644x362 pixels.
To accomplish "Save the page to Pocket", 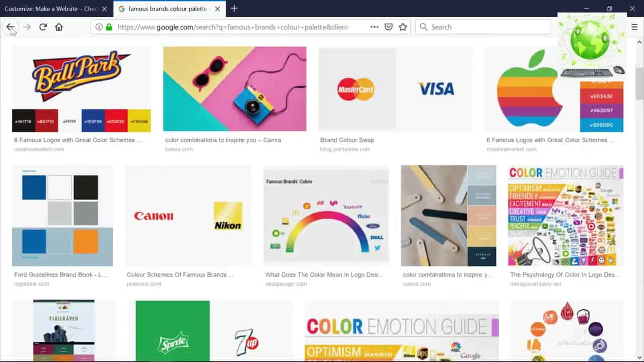I will coord(388,27).
